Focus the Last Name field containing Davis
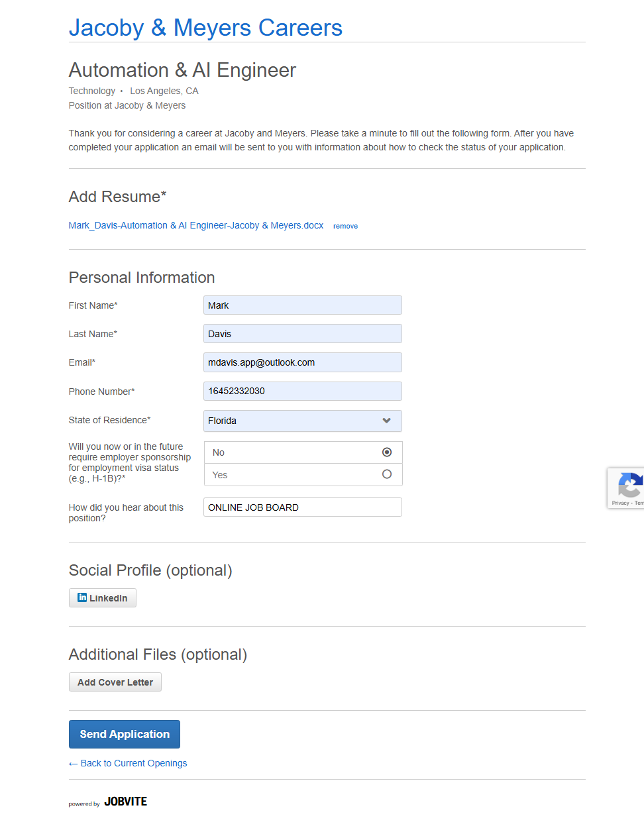Viewport: 644px width, 828px height. pos(302,334)
